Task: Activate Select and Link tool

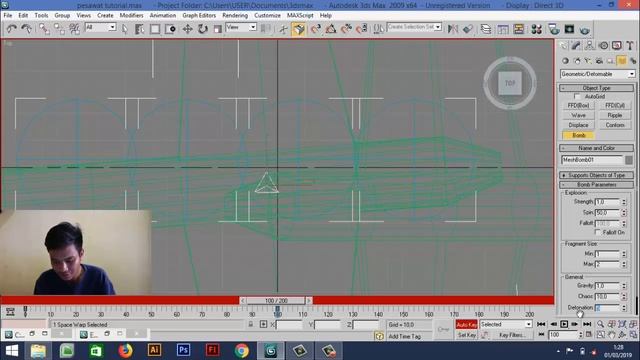Action: [44, 29]
